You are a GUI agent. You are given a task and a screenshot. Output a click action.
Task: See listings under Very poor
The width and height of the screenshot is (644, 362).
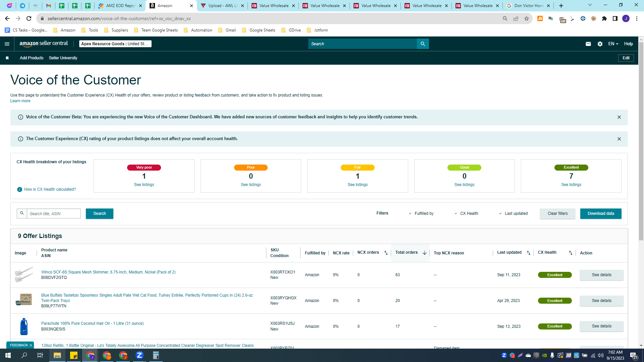[144, 185]
